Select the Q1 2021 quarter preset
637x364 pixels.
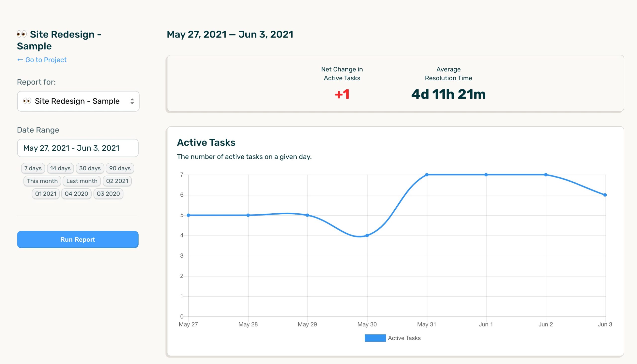pyautogui.click(x=46, y=194)
